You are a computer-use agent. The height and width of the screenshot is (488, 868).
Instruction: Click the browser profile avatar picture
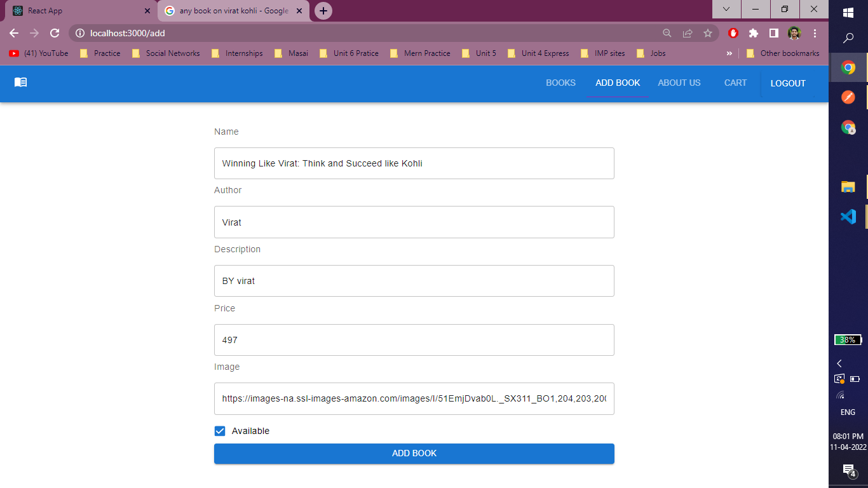[x=795, y=34]
